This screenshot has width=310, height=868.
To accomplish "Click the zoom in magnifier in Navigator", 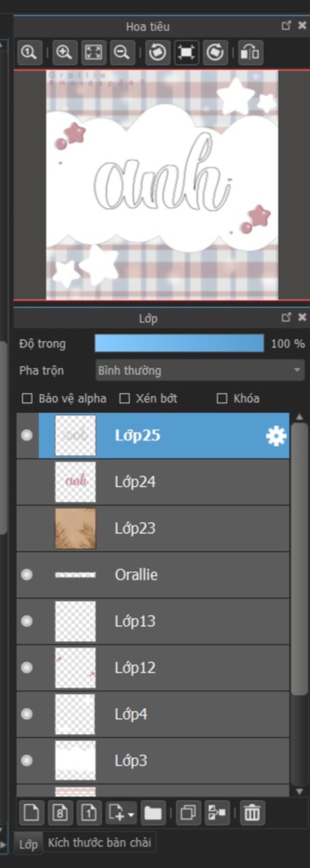I will 64,52.
